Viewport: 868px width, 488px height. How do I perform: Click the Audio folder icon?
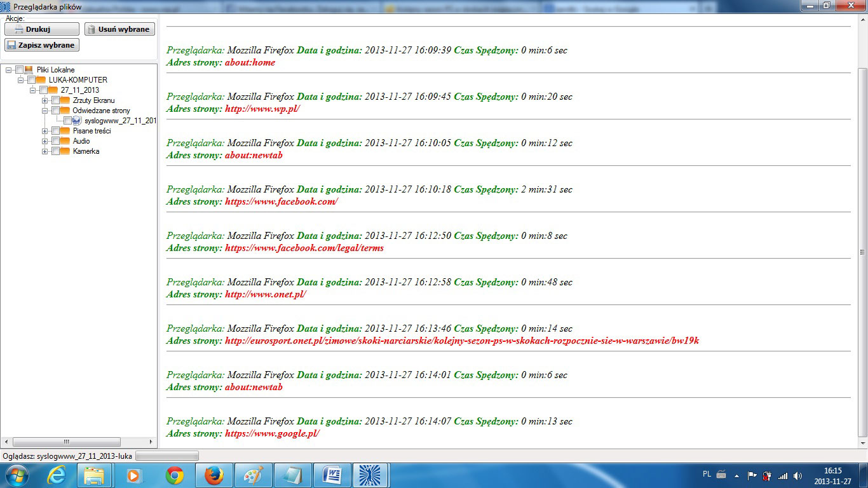coord(65,141)
